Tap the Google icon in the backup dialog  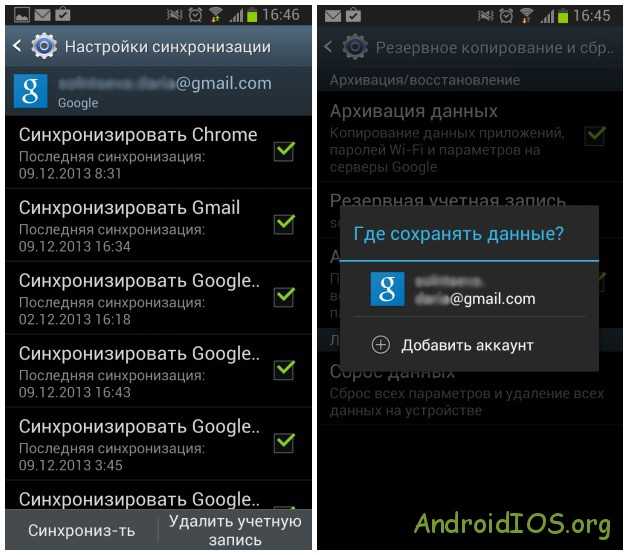pyautogui.click(x=387, y=289)
